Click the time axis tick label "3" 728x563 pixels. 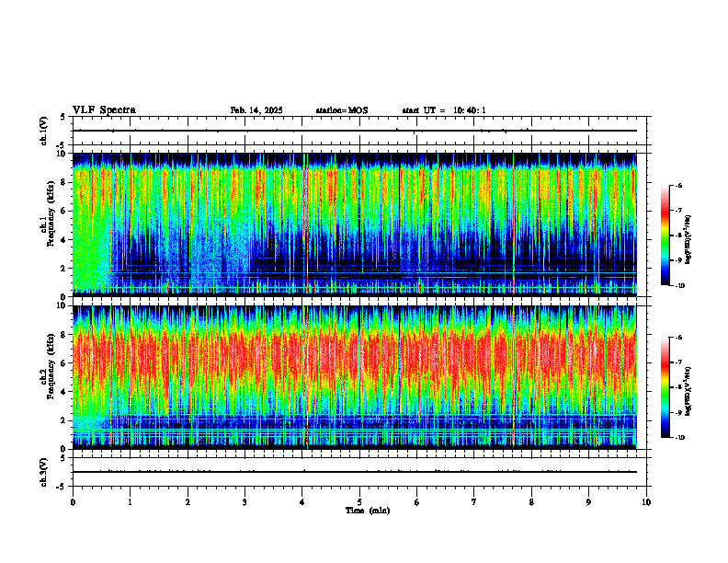pos(245,502)
